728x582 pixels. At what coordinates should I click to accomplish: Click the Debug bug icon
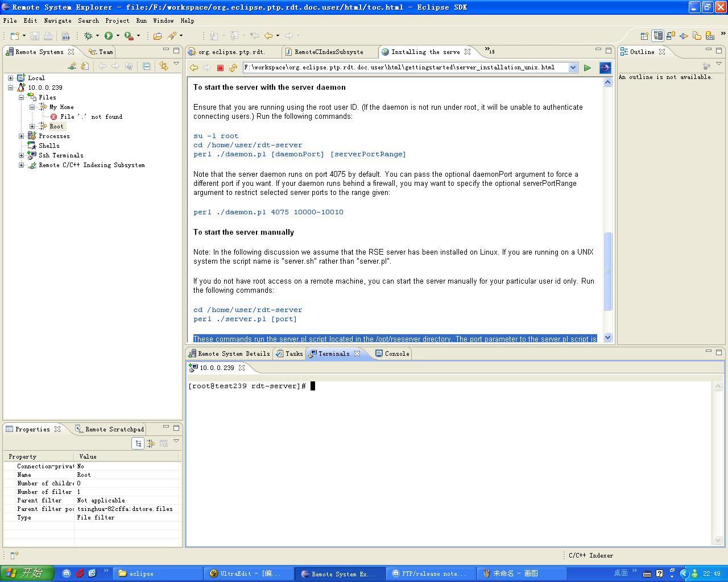(x=88, y=36)
